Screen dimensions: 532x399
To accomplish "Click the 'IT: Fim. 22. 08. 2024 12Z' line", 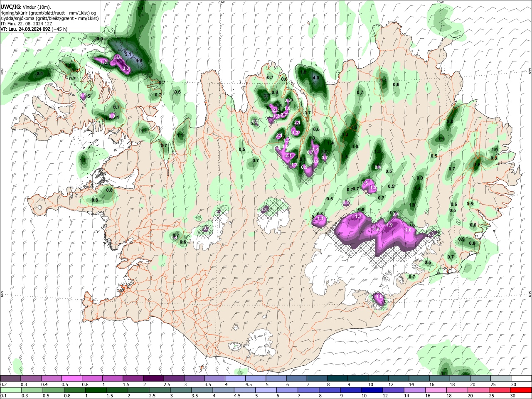I will [26, 24].
